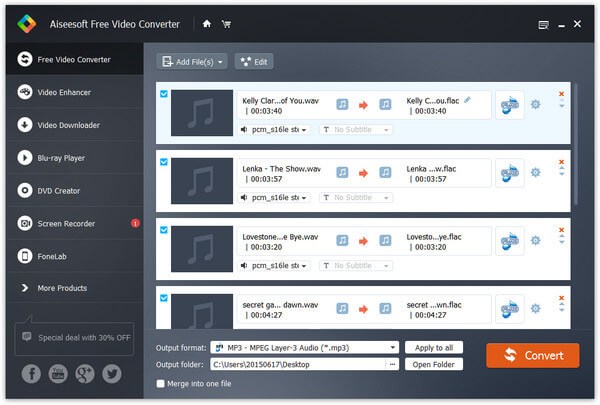Open Special deal with 30% OFF banner
Screen dimensions: 600x405
[x=74, y=338]
